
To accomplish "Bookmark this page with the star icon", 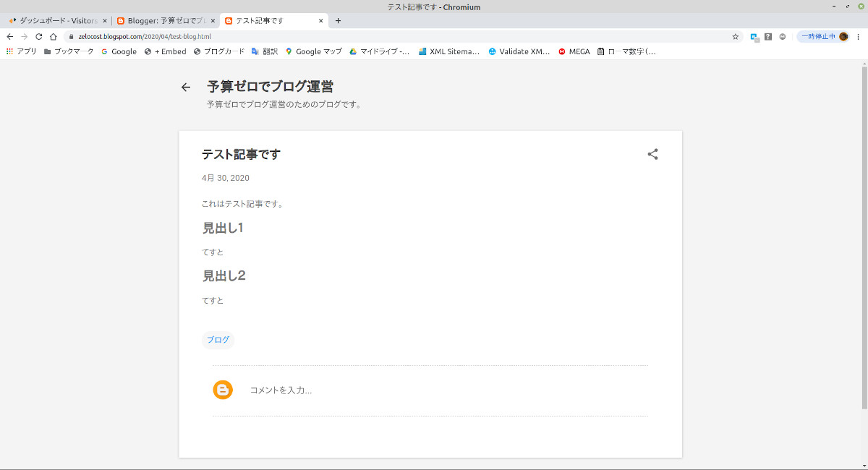I will click(x=736, y=36).
